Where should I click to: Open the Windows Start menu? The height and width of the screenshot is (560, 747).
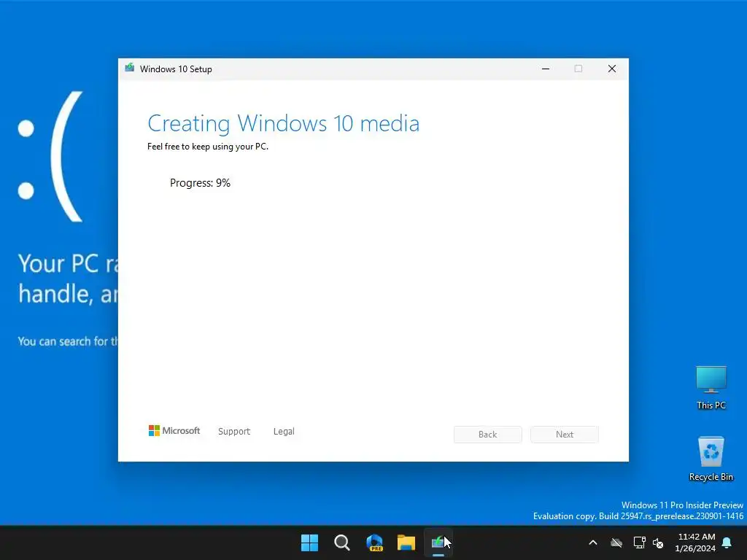click(x=309, y=542)
